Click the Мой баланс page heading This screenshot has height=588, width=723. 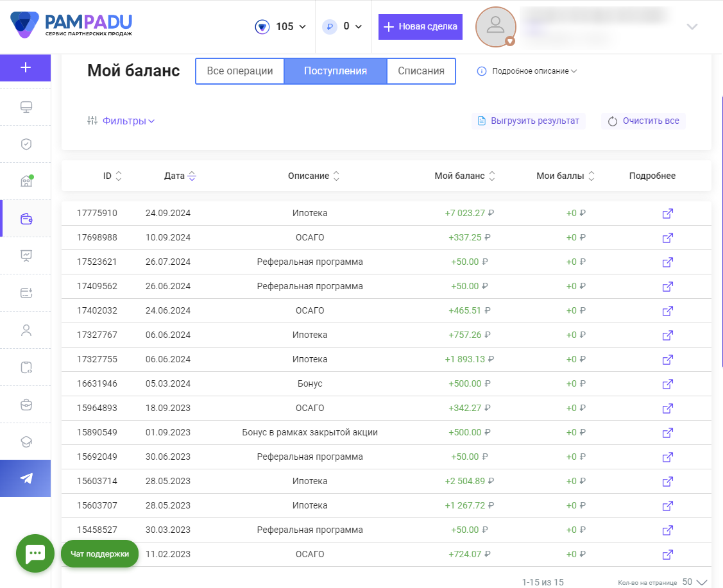[x=133, y=71]
